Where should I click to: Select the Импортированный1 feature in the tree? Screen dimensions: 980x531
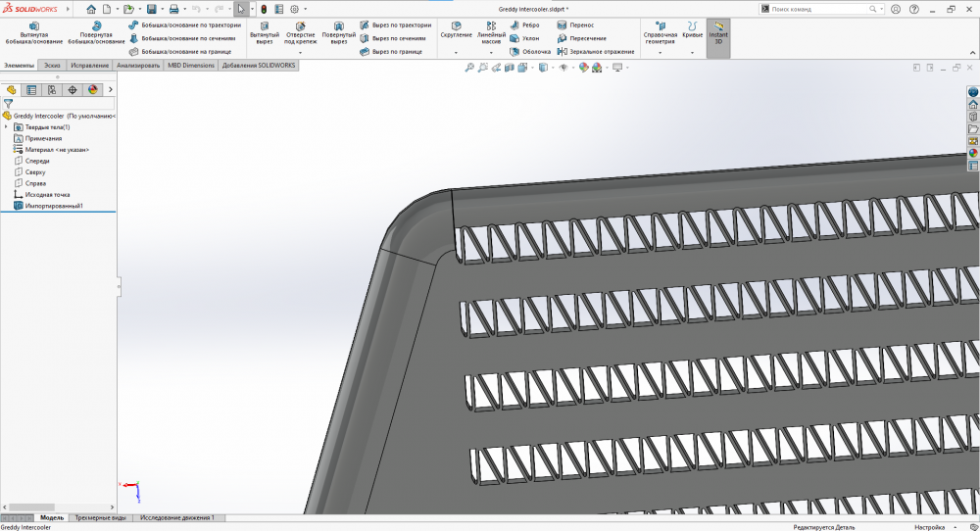[x=54, y=206]
